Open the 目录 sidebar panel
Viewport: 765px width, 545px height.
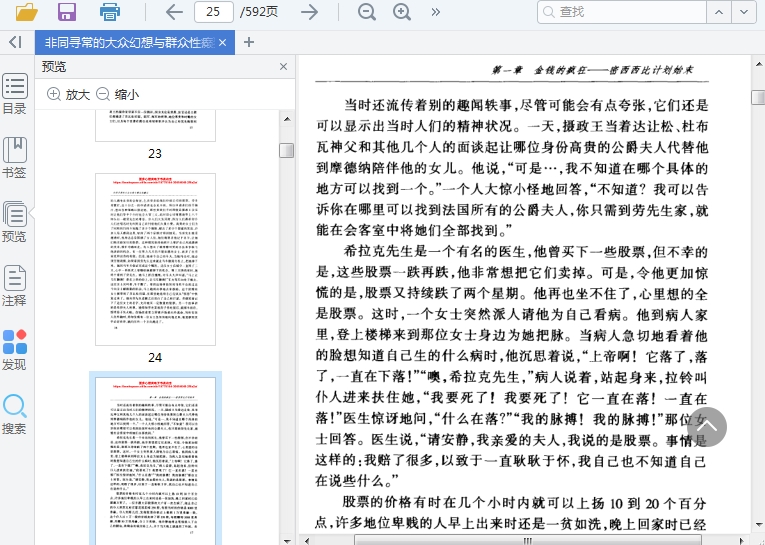pyautogui.click(x=14, y=93)
